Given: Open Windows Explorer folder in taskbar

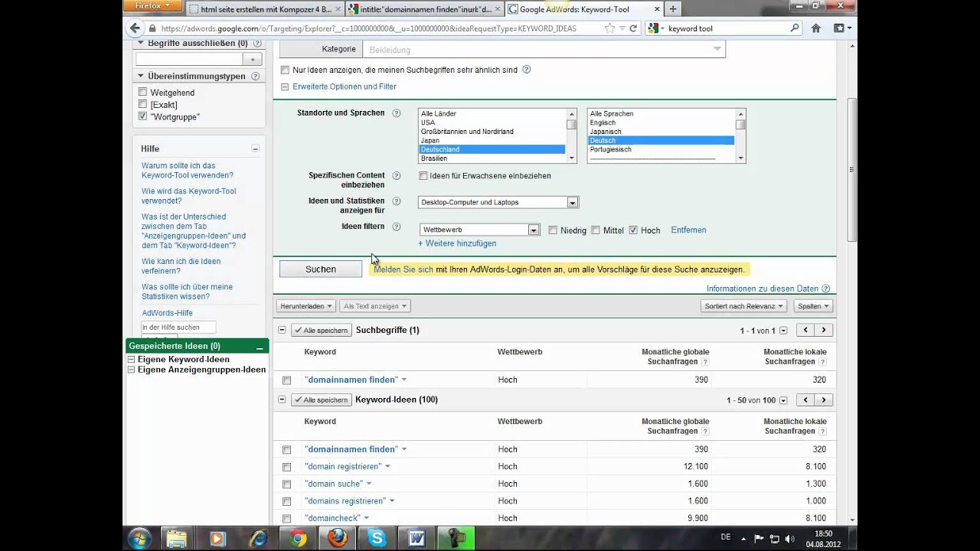Looking at the screenshot, I should click(x=177, y=538).
